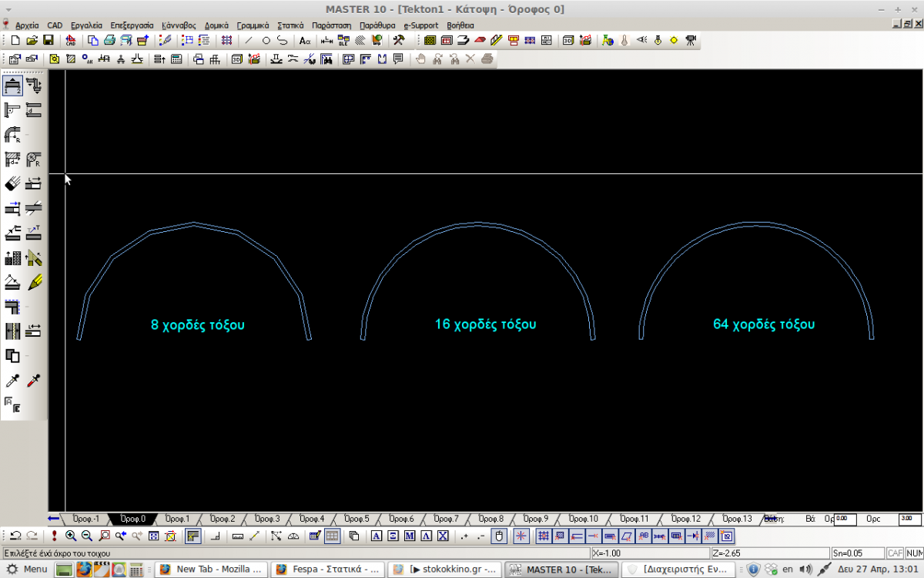This screenshot has height=578, width=924.
Task: Switch to the Όροφ.5 floor tab
Action: (356, 519)
